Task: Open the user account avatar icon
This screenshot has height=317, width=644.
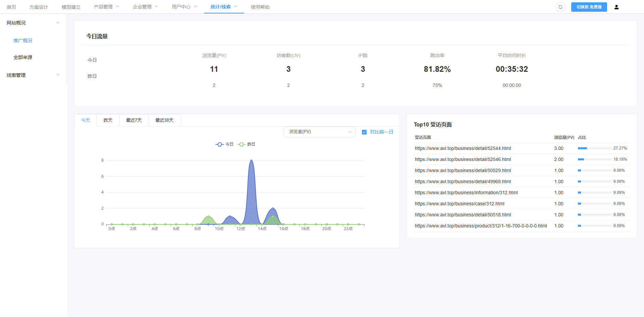Action: tap(616, 7)
